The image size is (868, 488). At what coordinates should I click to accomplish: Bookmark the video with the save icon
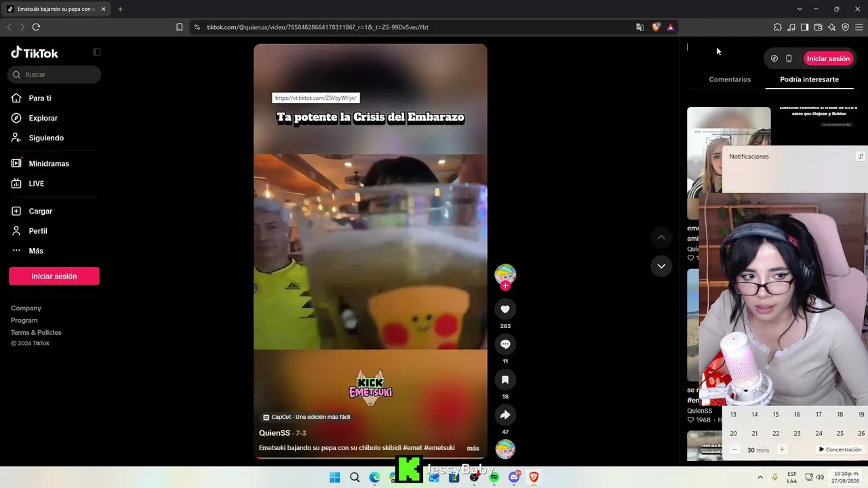click(505, 380)
